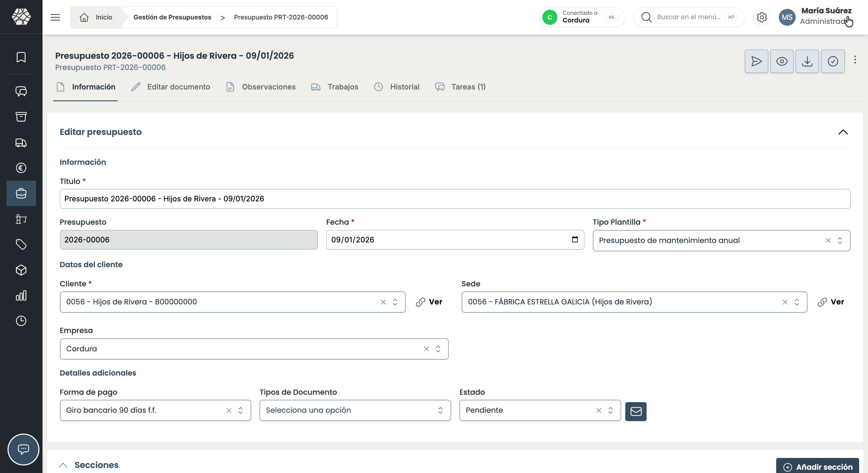Switch to the Editar documento tab
The image size is (868, 473).
tap(171, 87)
